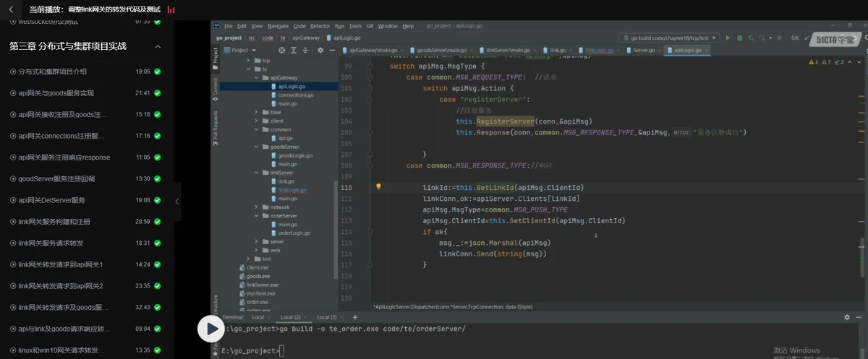The height and width of the screenshot is (359, 868).
Task: Click apiGateway in the breadcrumb path
Action: coord(305,38)
